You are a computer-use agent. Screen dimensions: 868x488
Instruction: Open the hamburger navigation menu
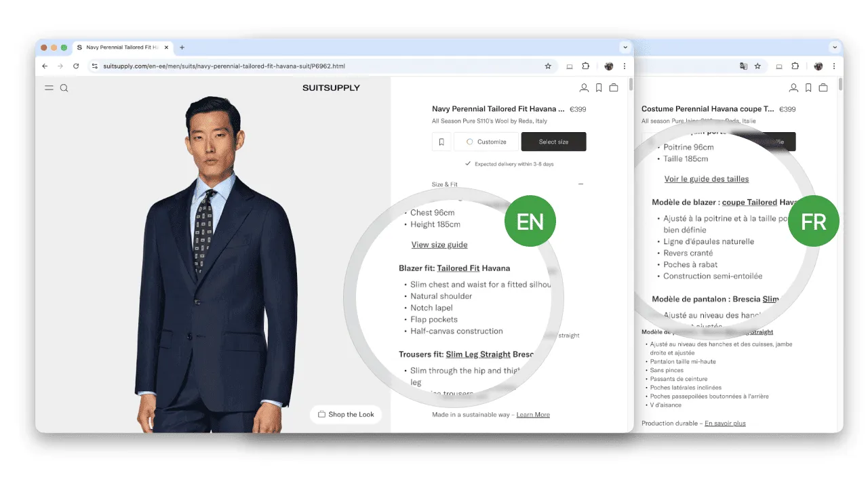48,87
